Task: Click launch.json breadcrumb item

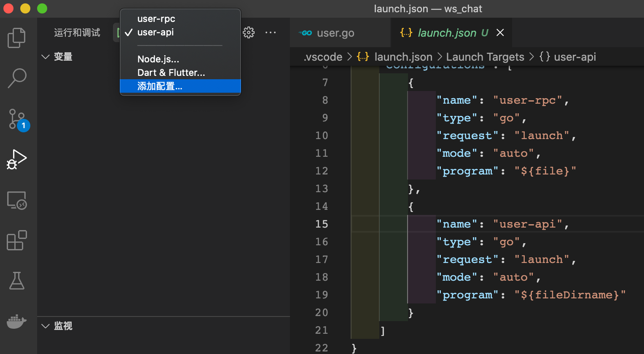Action: (x=403, y=57)
